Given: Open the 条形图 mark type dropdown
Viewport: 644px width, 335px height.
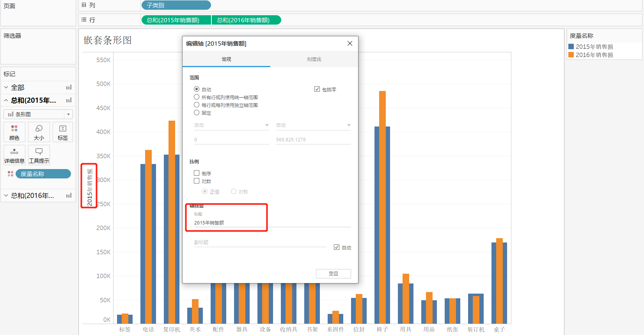Looking at the screenshot, I should [38, 114].
